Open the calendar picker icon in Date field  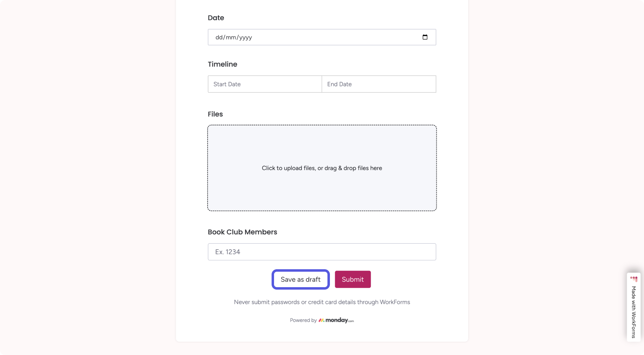[425, 37]
